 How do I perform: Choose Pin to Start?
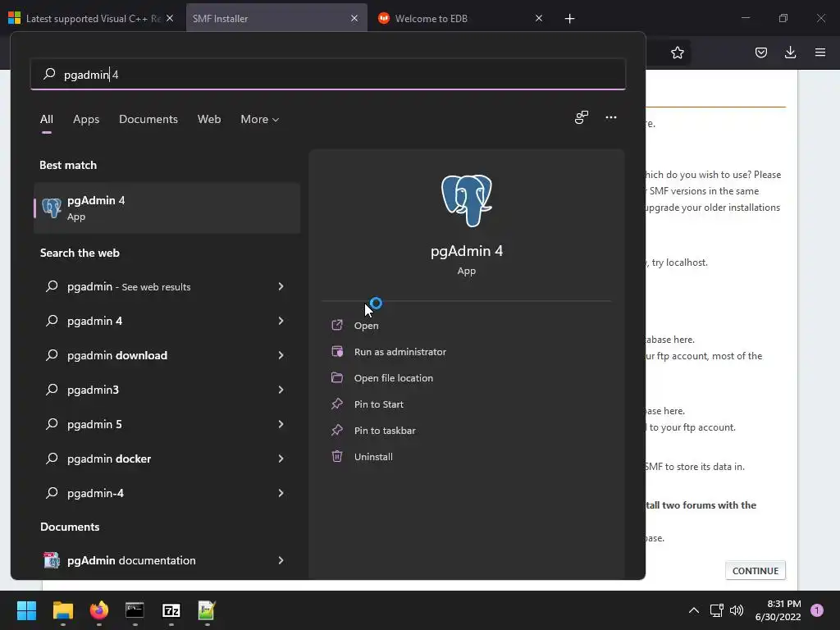tap(378, 404)
